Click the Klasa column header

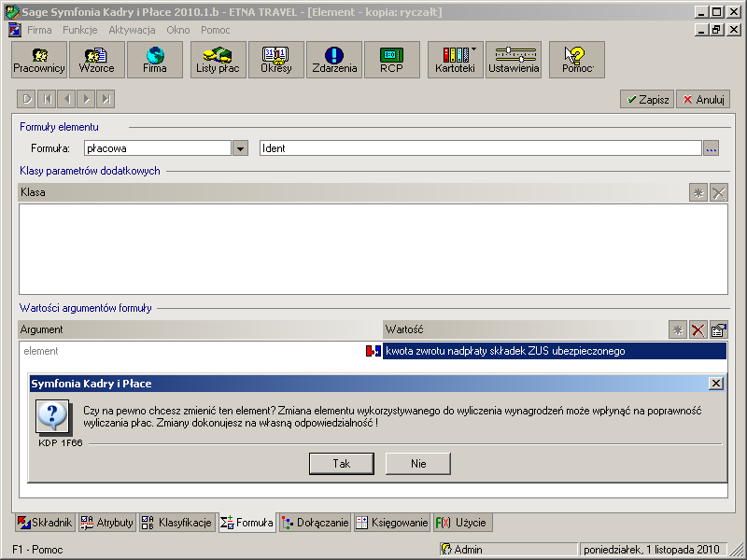click(x=353, y=193)
